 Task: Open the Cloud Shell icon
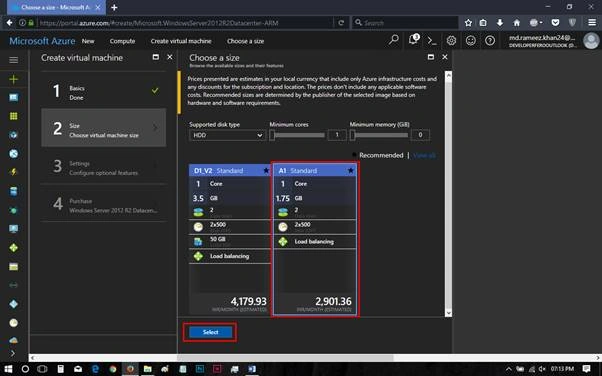(x=432, y=40)
